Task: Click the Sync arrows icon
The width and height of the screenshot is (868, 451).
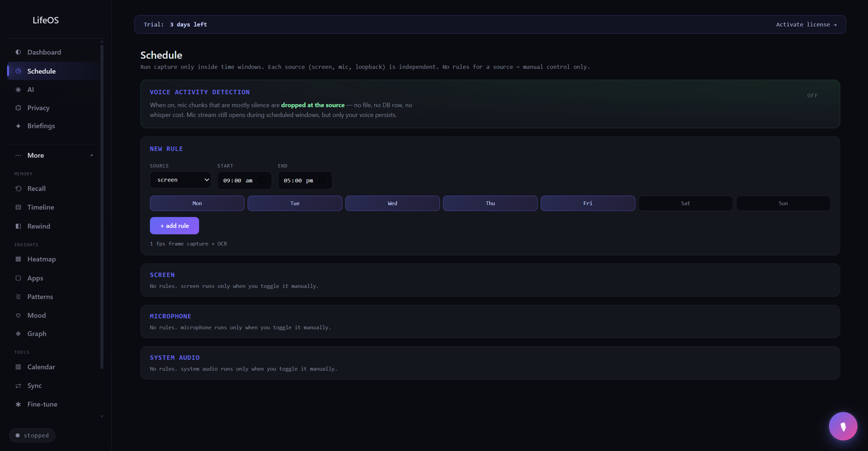Action: 18,385
